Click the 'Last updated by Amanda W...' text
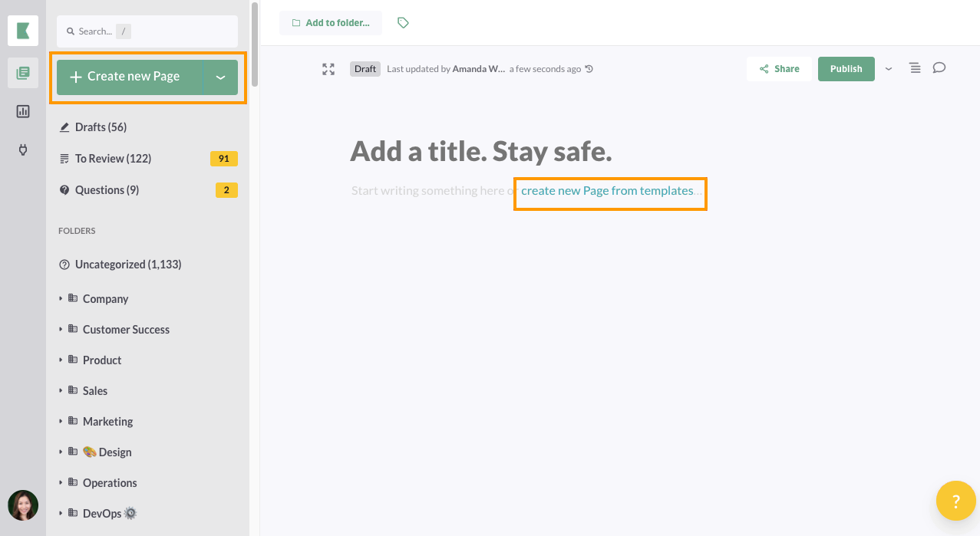The image size is (980, 536). click(446, 69)
